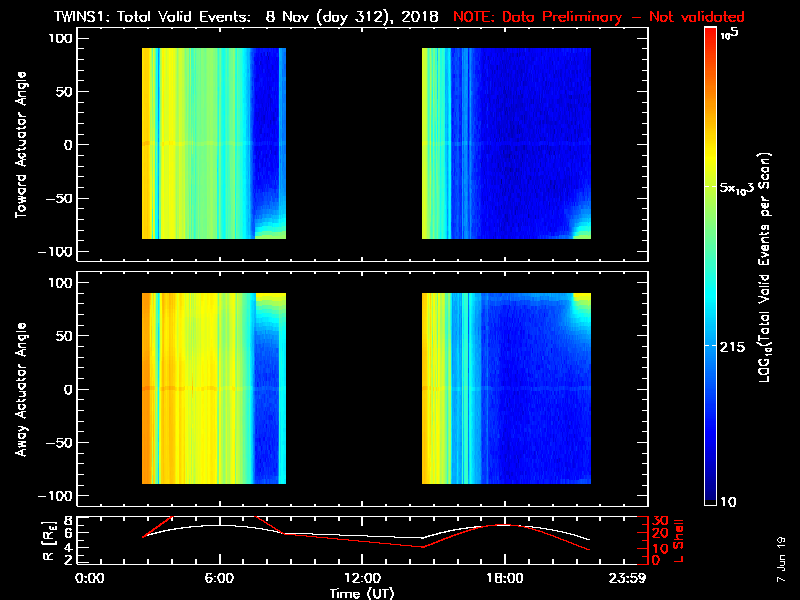Click the 'R [RE]' axis label
This screenshot has width=800, height=600.
click(48, 541)
